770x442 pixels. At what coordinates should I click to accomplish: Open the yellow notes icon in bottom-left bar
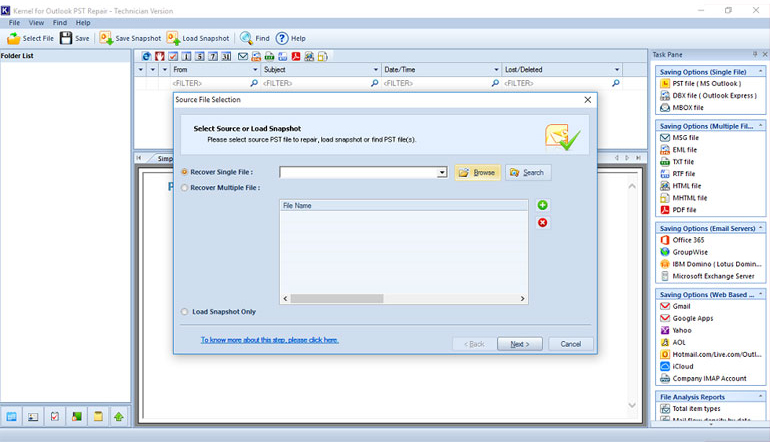(x=98, y=416)
